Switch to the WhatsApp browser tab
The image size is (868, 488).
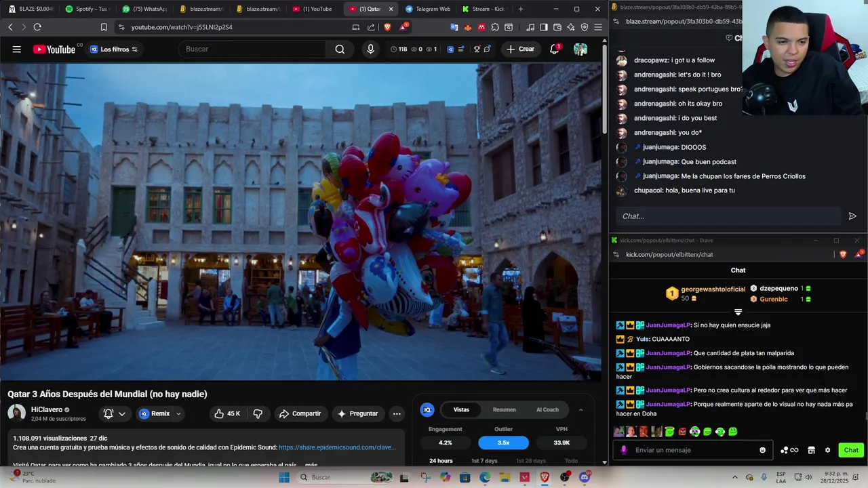coord(143,9)
